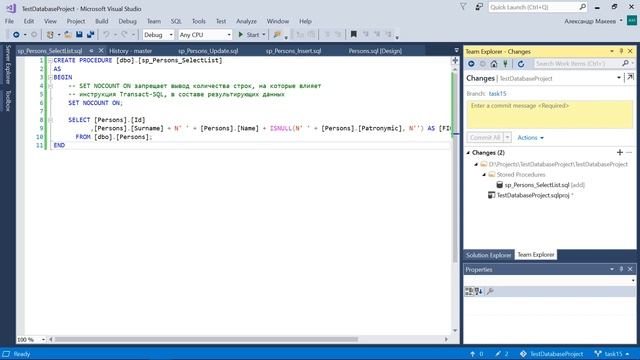Click the Start debugging button
This screenshot has height=360, width=640.
coord(249,35)
